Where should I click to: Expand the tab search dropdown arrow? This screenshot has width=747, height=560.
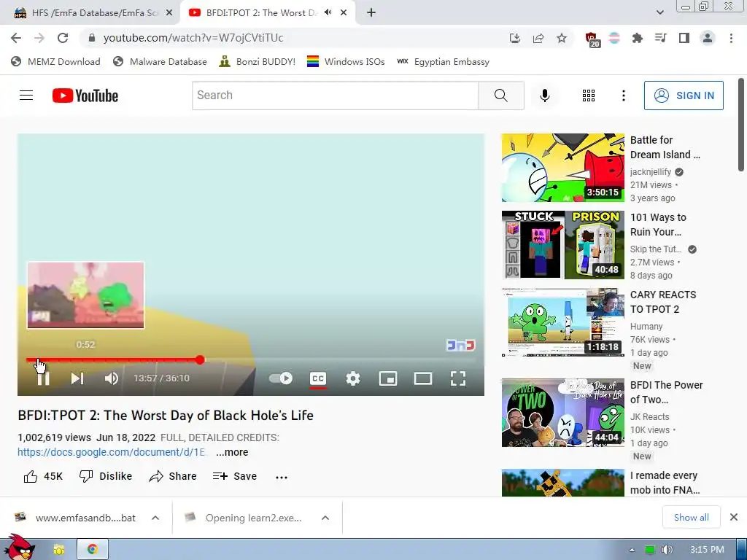click(659, 12)
